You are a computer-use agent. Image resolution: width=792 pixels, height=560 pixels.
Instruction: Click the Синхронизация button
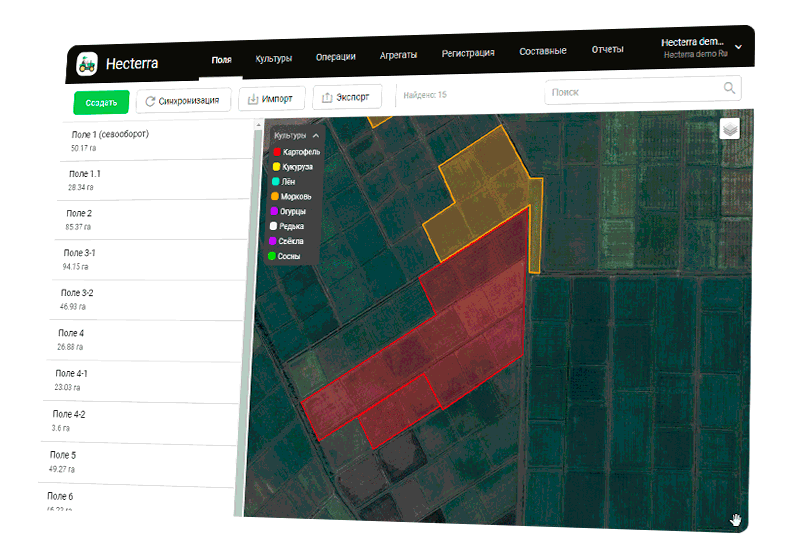coord(184,101)
